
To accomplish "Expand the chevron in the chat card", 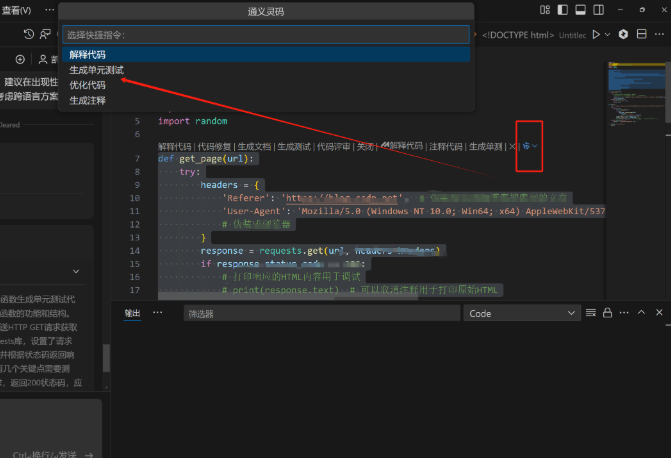I will click(76, 271).
